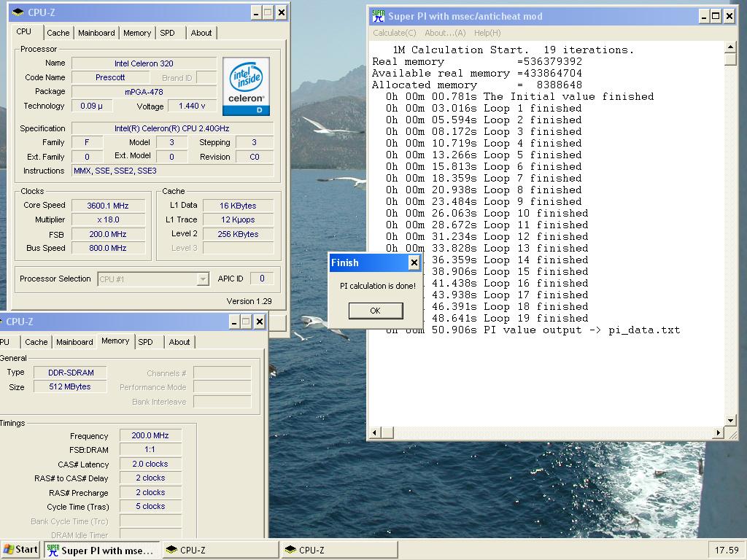Click the Intel Inside Celeron logo
747x560 pixels.
tap(246, 87)
